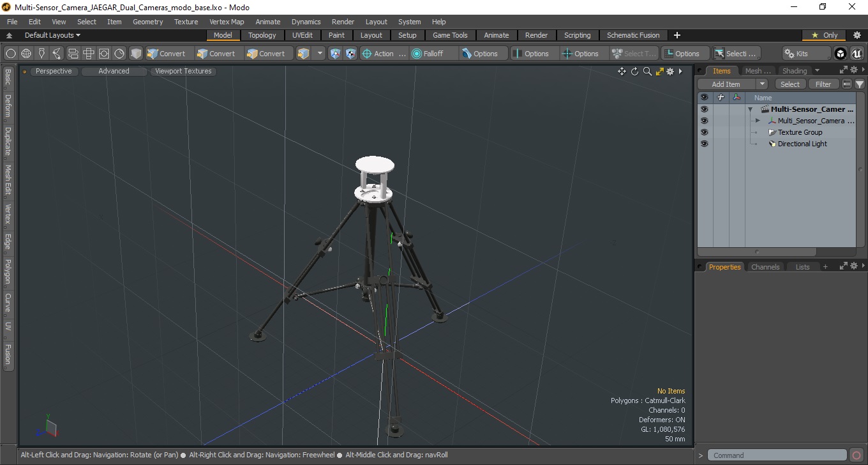Open the Action Center menu
This screenshot has width=868, height=465.
(384, 54)
